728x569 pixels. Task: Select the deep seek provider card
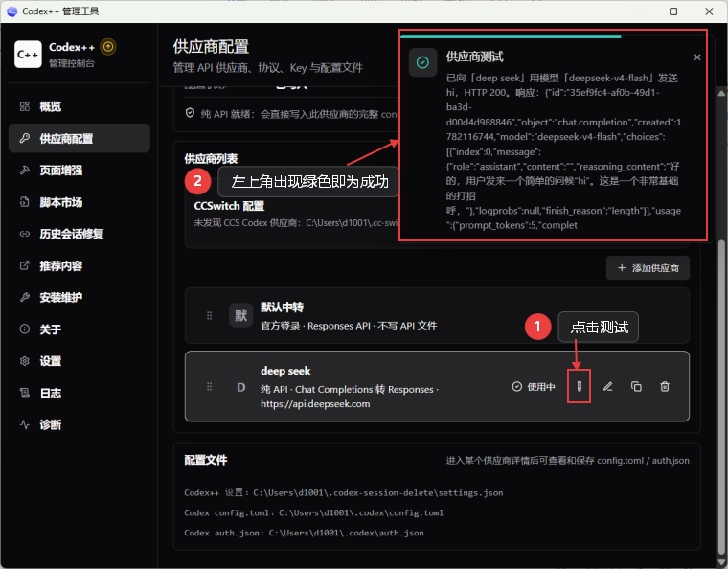tap(437, 386)
